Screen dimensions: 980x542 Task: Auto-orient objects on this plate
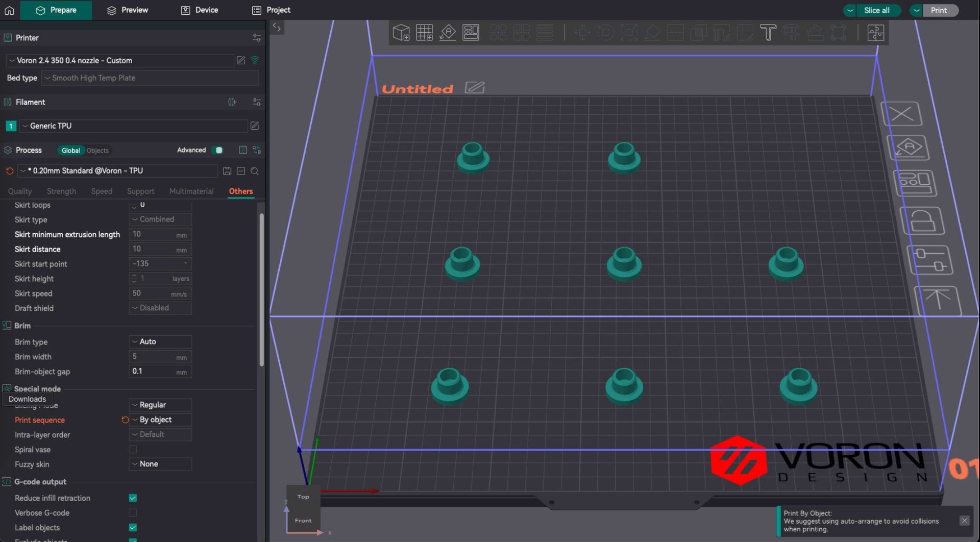[908, 148]
